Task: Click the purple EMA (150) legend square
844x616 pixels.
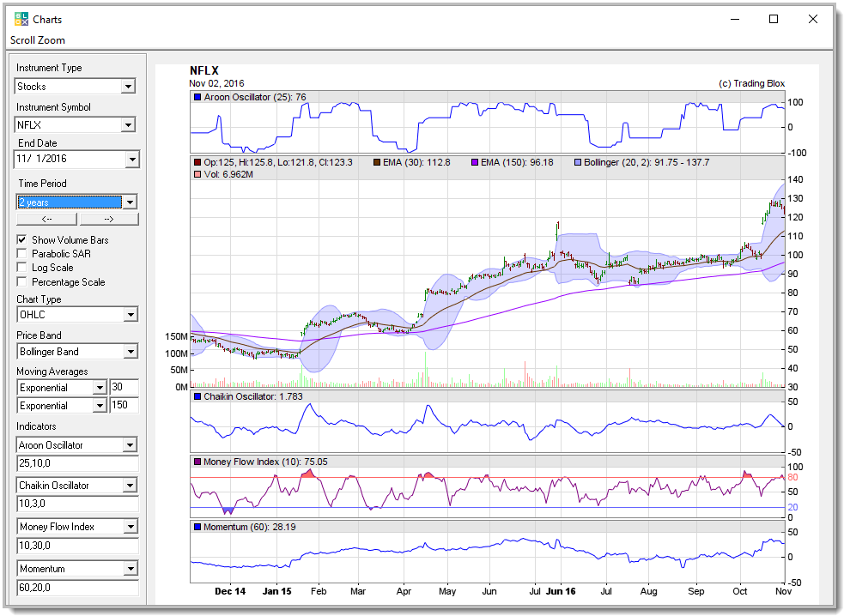Action: pyautogui.click(x=473, y=162)
